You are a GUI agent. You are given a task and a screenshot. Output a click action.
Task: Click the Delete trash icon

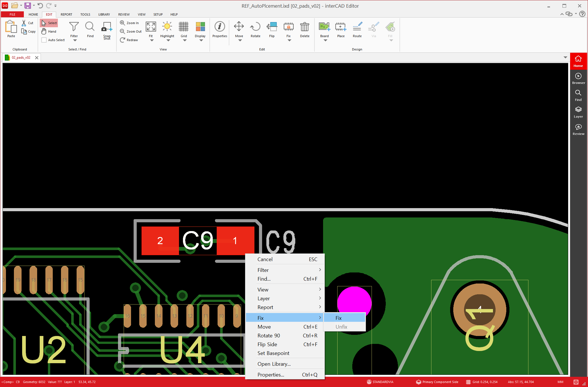tap(305, 27)
